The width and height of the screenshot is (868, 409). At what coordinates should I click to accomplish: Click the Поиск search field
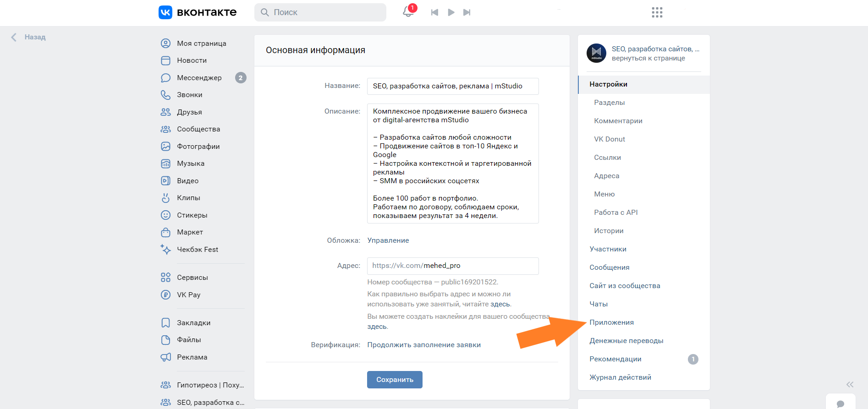click(320, 12)
